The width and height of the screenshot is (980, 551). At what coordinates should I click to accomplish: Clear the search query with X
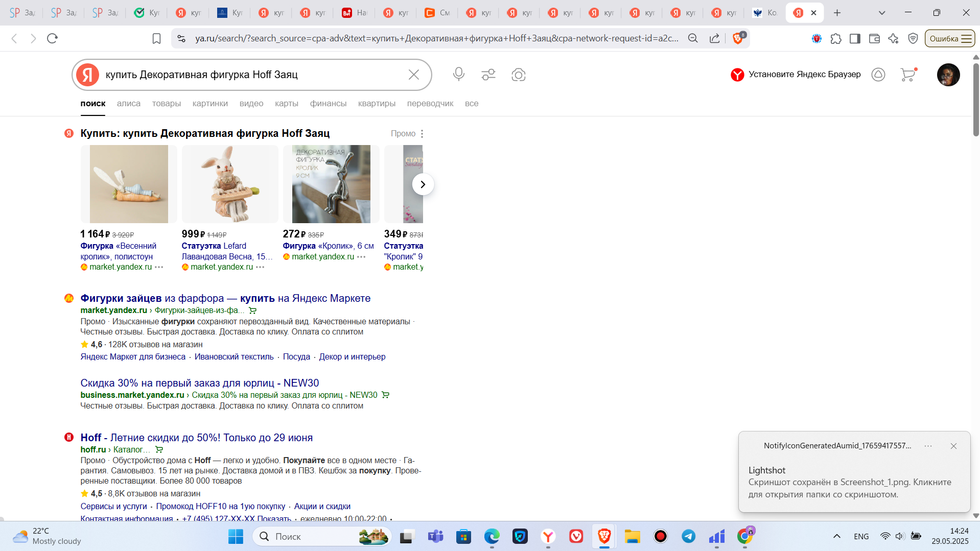click(414, 75)
